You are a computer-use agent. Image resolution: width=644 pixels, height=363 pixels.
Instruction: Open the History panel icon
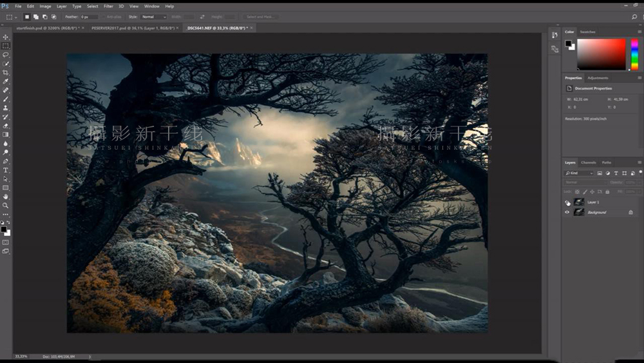pos(554,35)
